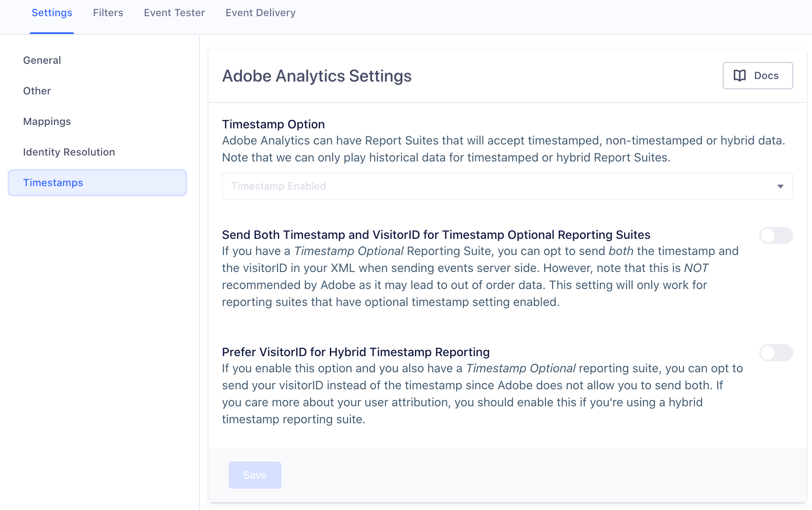Viewport: 812px width, 510px height.
Task: Click the book icon on Docs button
Action: point(740,75)
